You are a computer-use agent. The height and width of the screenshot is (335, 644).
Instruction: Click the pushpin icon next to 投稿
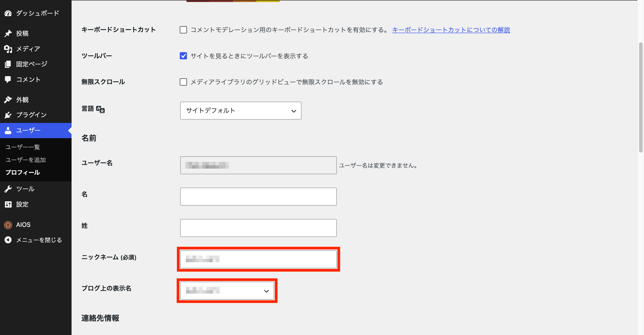tap(8, 34)
